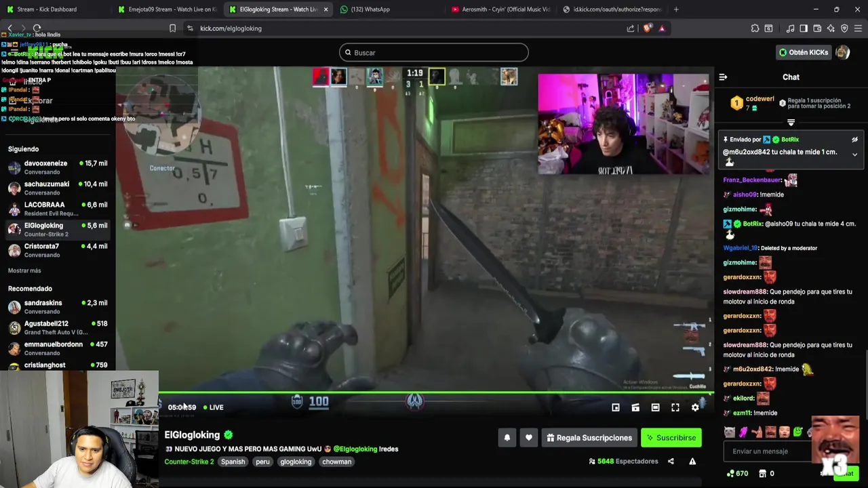The image size is (868, 488).
Task: Turn on notifications bell for ElGlogloking
Action: [507, 438]
